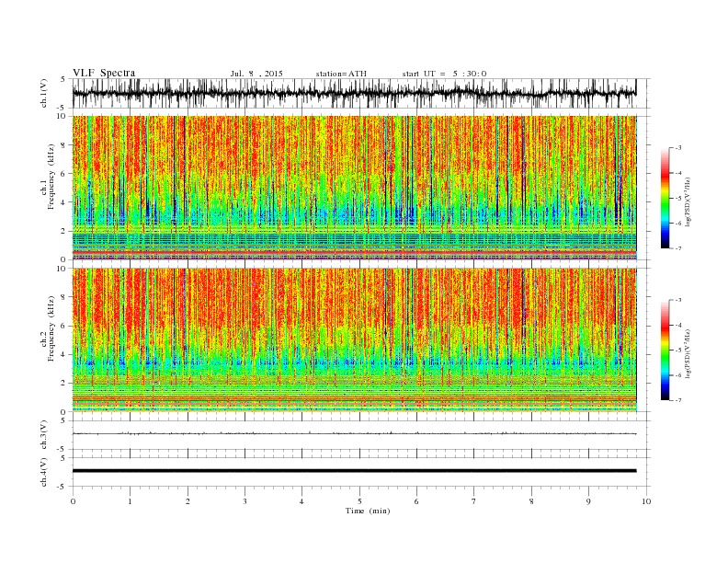Click the "9" minute tick label on time axis

[588, 501]
